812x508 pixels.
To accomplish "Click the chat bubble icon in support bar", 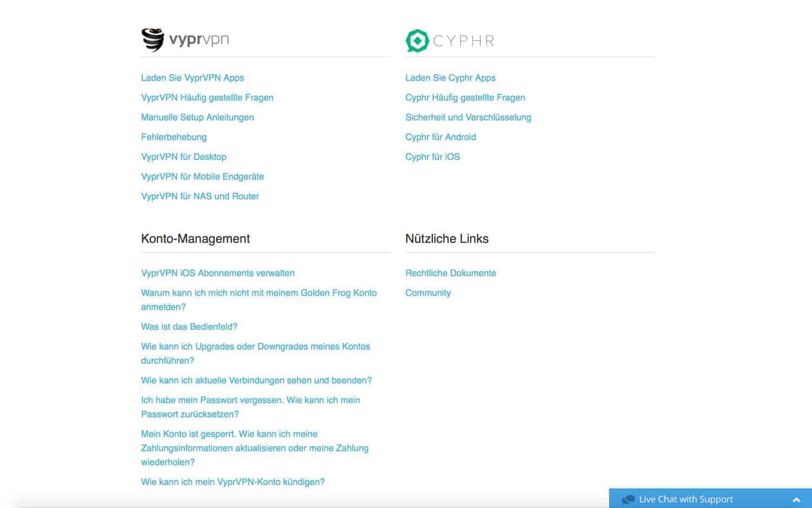I will (x=628, y=499).
